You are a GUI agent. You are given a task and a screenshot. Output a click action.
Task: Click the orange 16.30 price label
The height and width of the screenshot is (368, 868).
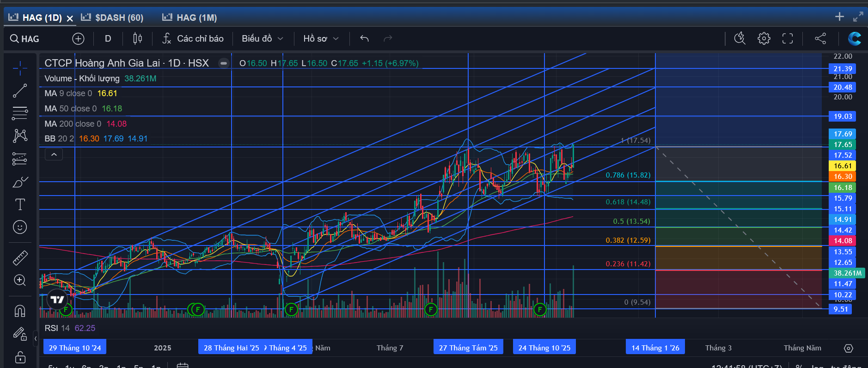[x=843, y=177]
